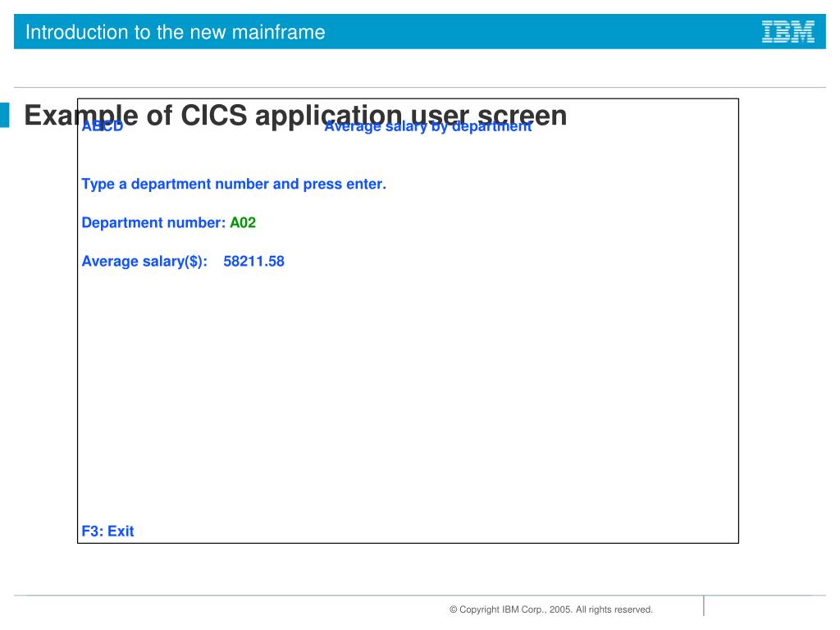Screen dimensions: 840x630
Task: Click the 'ABCD' transaction code text
Action: (103, 126)
